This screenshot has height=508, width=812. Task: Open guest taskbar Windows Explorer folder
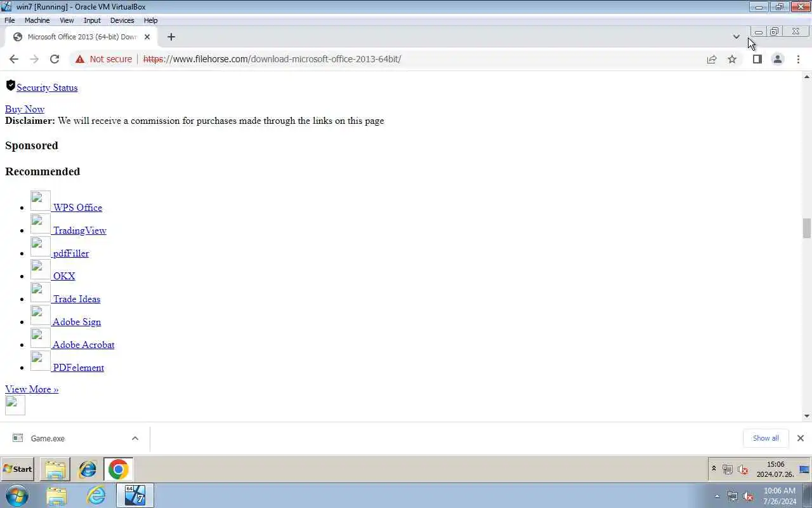click(x=55, y=469)
